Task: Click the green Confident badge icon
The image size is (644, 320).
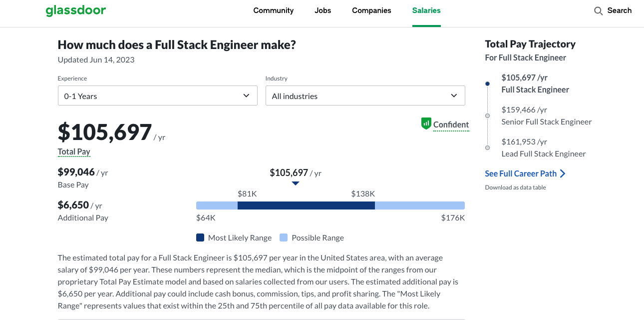Action: point(426,123)
